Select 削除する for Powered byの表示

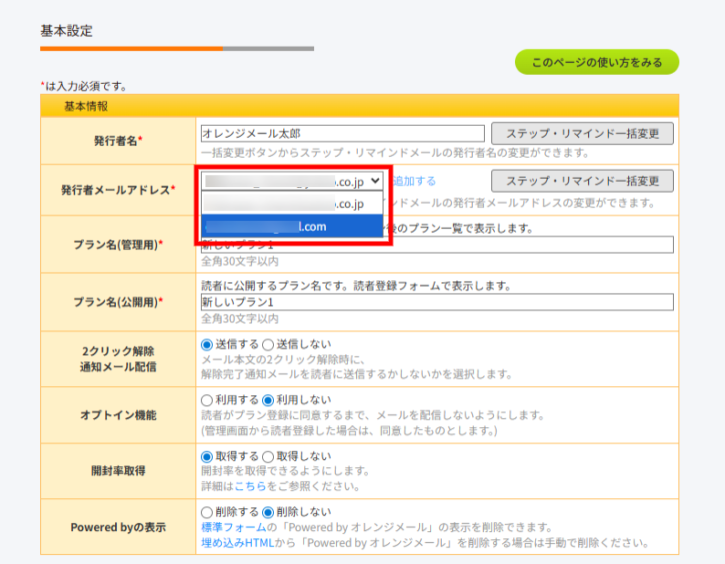click(x=207, y=512)
